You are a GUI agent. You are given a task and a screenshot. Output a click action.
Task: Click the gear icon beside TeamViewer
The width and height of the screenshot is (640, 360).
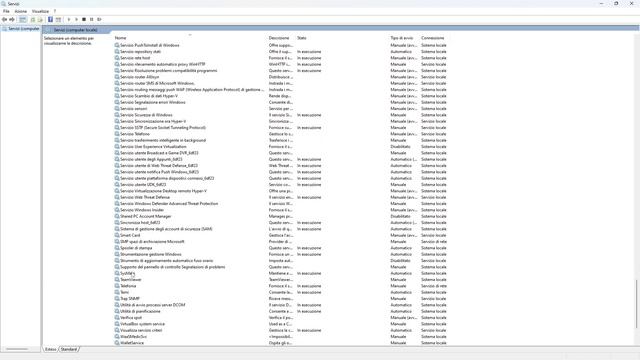coord(117,280)
